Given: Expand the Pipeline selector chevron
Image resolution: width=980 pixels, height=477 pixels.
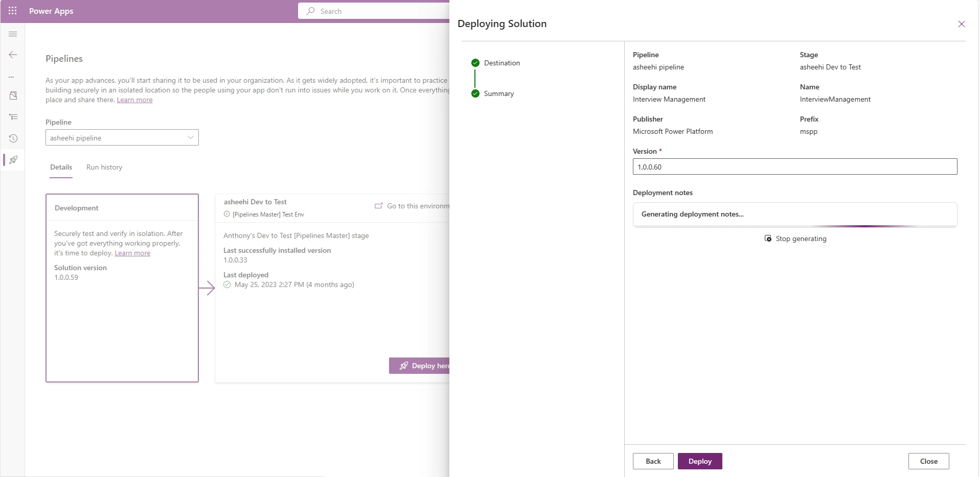Looking at the screenshot, I should tap(190, 137).
